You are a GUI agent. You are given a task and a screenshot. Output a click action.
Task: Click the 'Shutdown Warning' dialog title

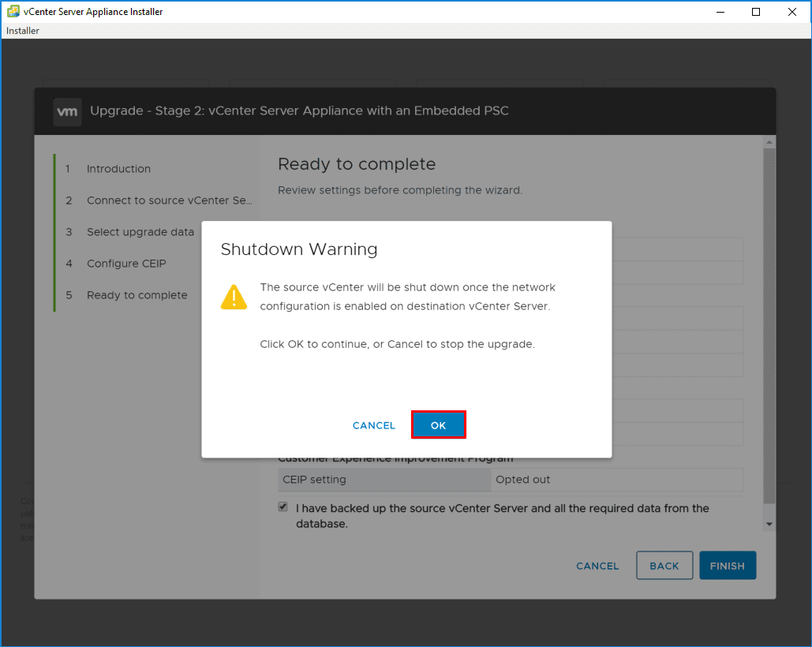pyautogui.click(x=299, y=249)
